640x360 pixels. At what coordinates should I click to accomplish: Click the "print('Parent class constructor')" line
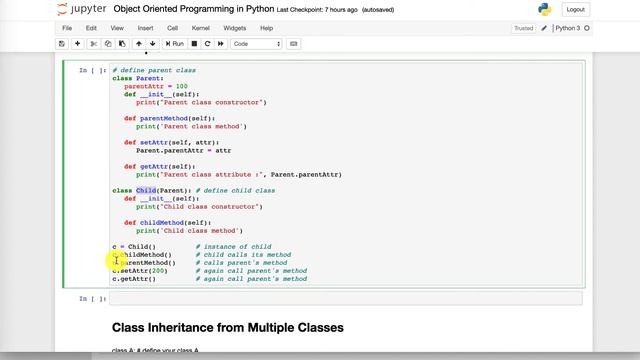tap(201, 102)
